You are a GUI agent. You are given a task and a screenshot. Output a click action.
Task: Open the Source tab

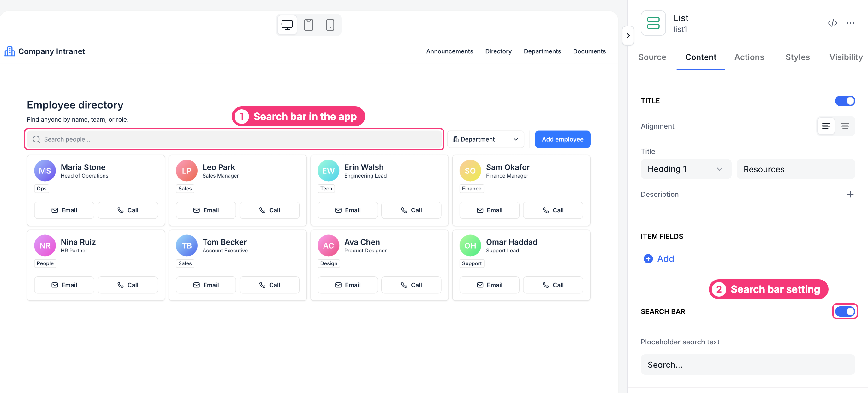(x=652, y=57)
